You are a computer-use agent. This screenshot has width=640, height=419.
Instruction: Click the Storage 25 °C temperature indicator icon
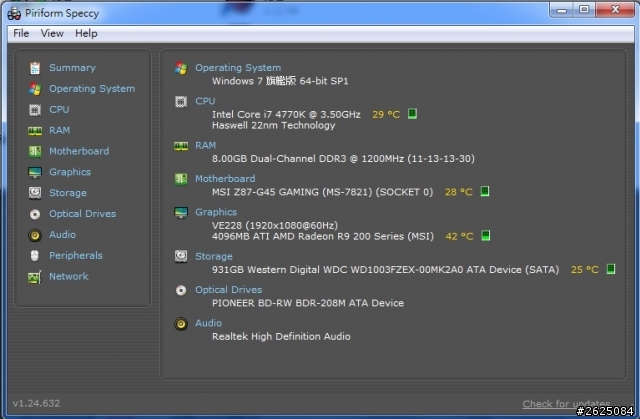pos(611,269)
